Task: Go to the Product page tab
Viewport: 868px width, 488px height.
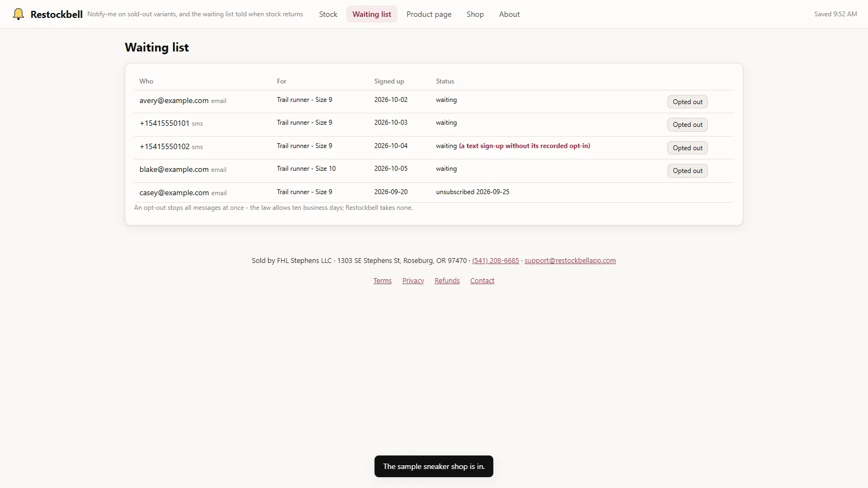Action: [429, 14]
